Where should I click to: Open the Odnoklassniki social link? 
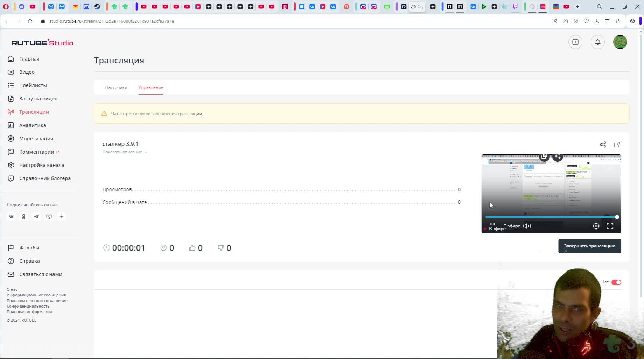(24, 217)
